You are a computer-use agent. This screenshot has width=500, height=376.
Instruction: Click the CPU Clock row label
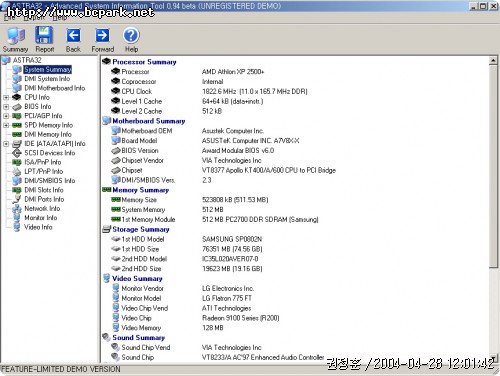tap(136, 91)
